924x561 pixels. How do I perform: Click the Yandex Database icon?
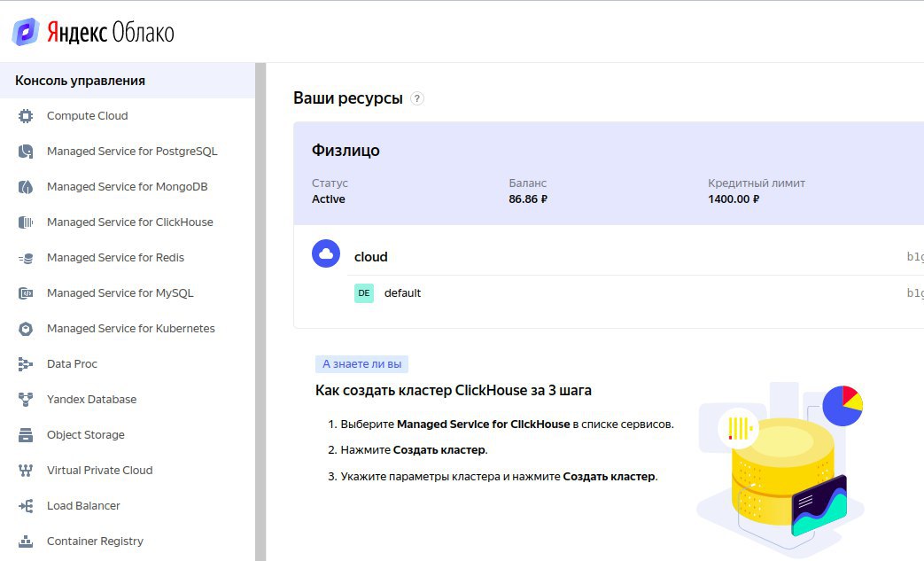(26, 400)
